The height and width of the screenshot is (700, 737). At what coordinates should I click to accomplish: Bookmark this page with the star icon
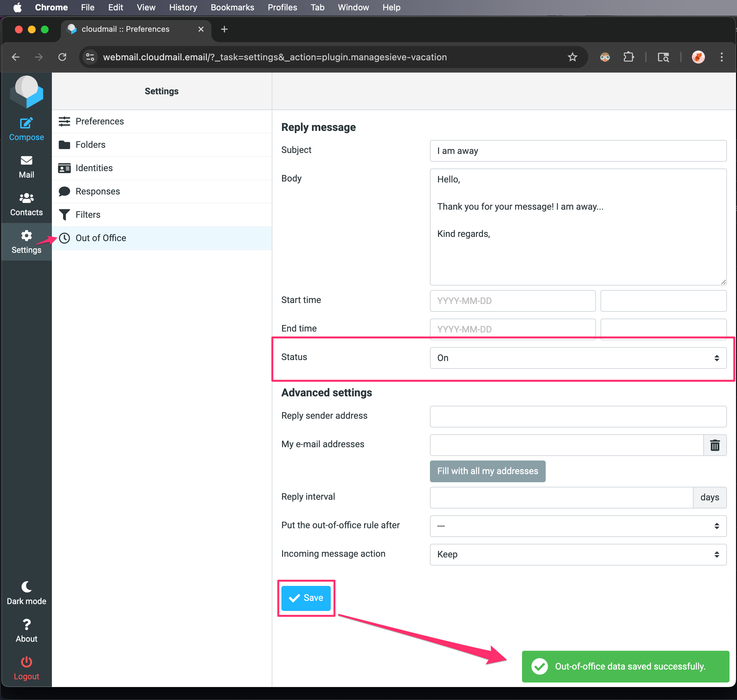click(572, 57)
